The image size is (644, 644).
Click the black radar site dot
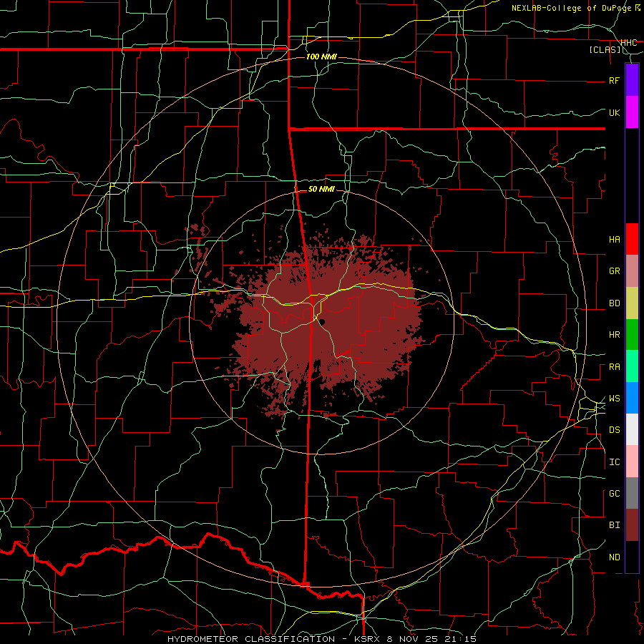click(322, 322)
